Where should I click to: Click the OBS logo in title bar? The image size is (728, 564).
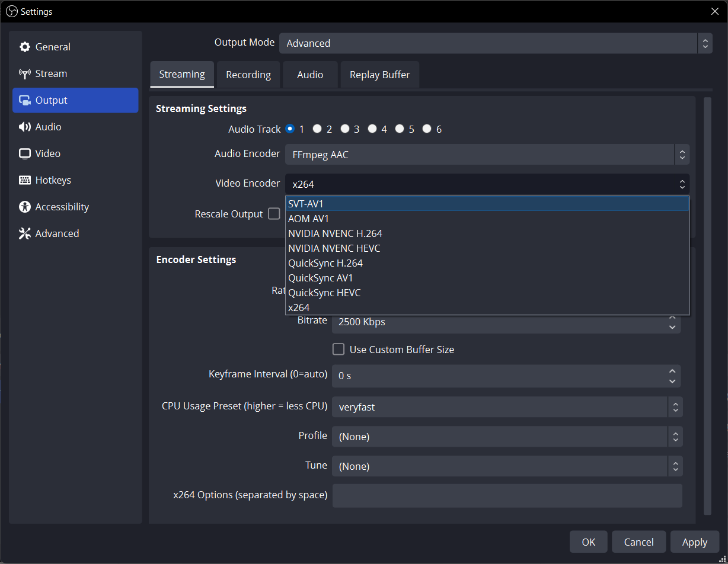(x=11, y=11)
